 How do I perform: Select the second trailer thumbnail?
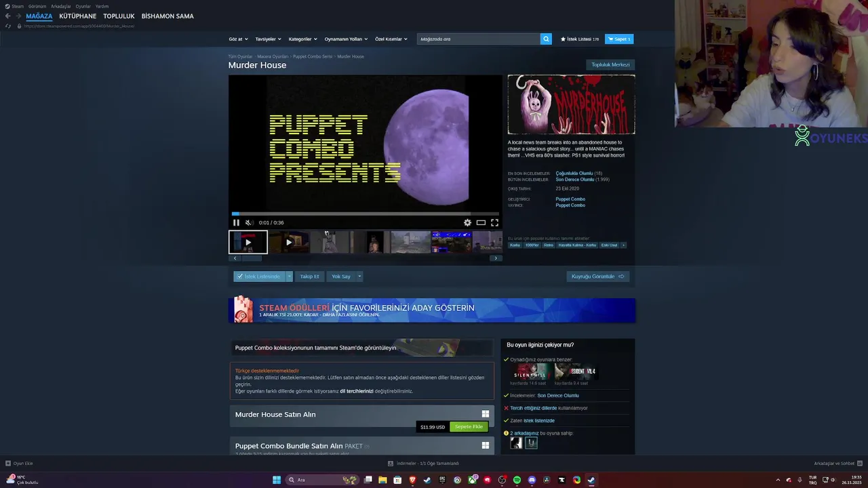tap(289, 242)
